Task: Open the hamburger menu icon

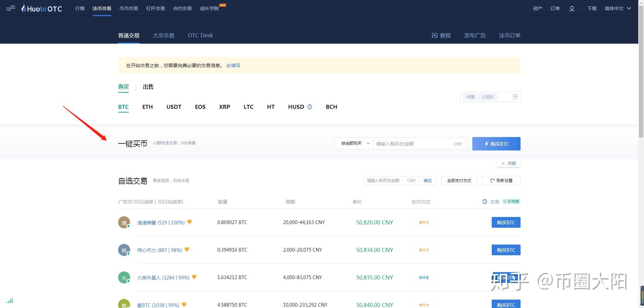Action: pos(11,8)
